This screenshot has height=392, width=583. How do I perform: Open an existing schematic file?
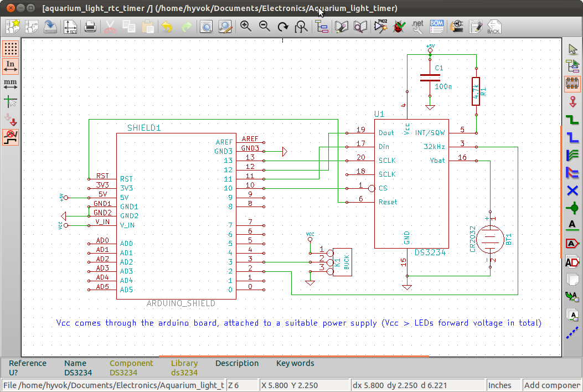tap(31, 27)
